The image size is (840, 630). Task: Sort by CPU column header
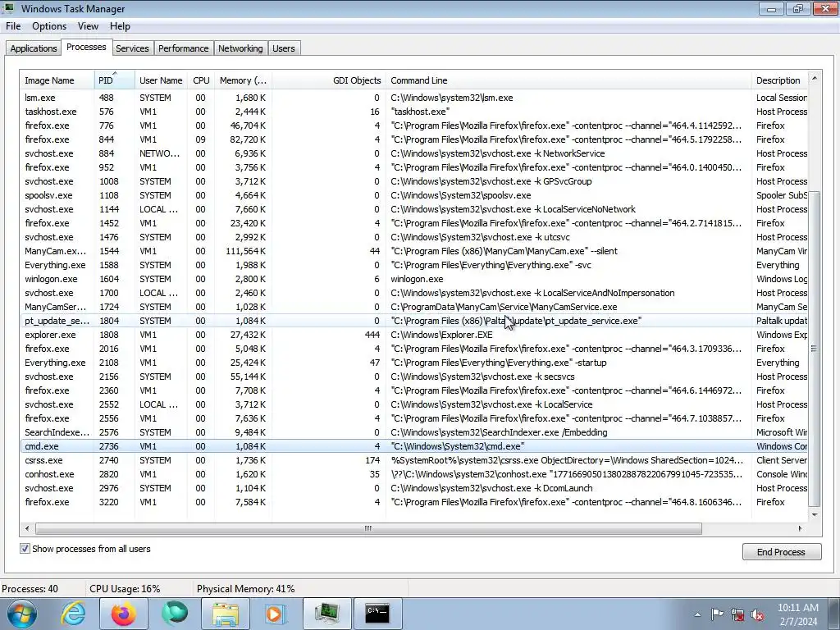[201, 80]
